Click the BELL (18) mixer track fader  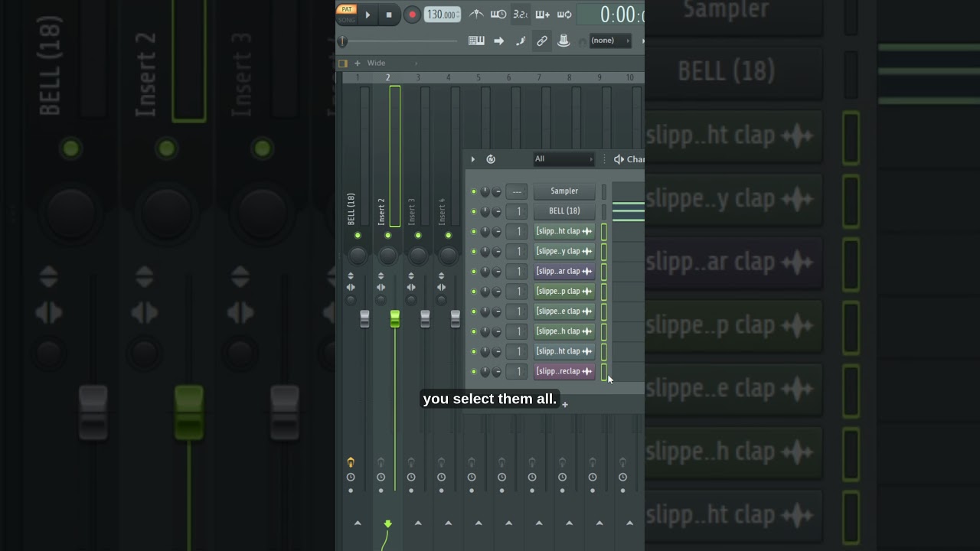(365, 319)
